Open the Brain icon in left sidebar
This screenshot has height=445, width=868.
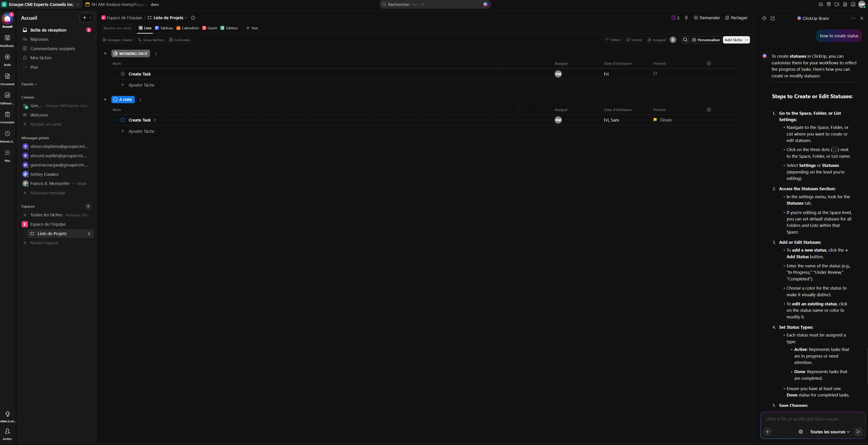(7, 57)
